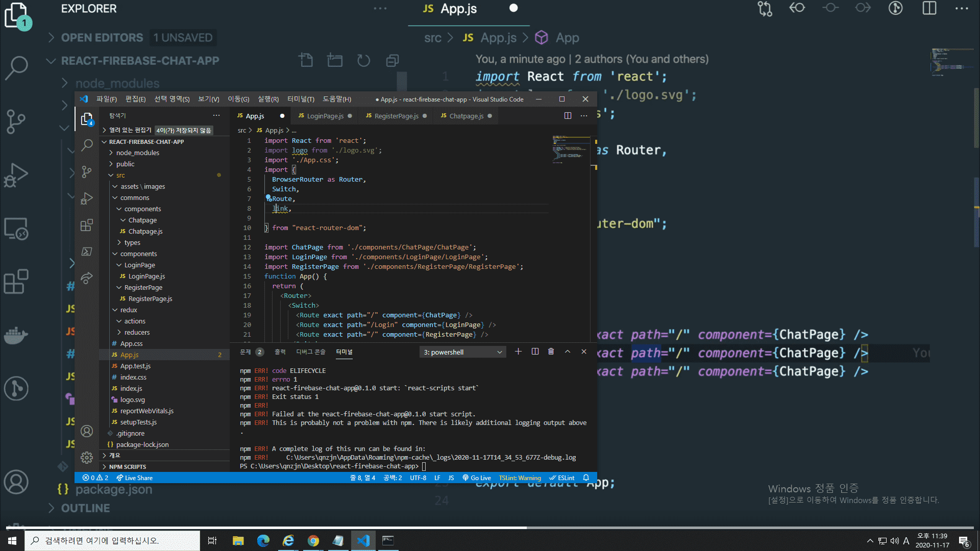The width and height of the screenshot is (980, 551).
Task: Open the Manage gear icon
Action: [x=87, y=458]
